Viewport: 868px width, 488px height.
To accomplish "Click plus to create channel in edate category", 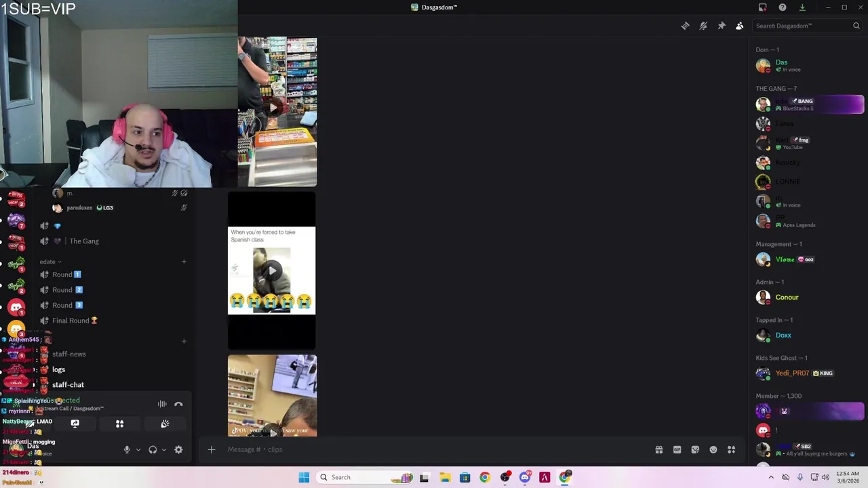I will pos(184,262).
